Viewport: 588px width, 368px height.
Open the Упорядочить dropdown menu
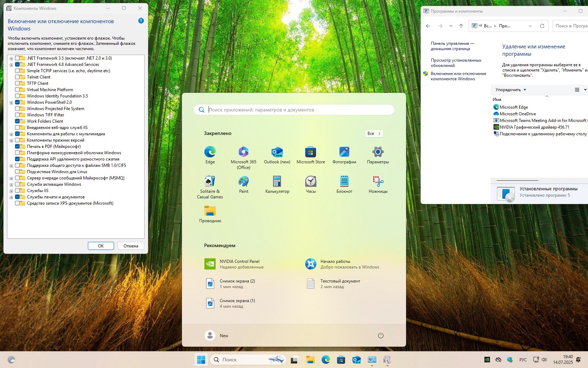[x=511, y=90]
